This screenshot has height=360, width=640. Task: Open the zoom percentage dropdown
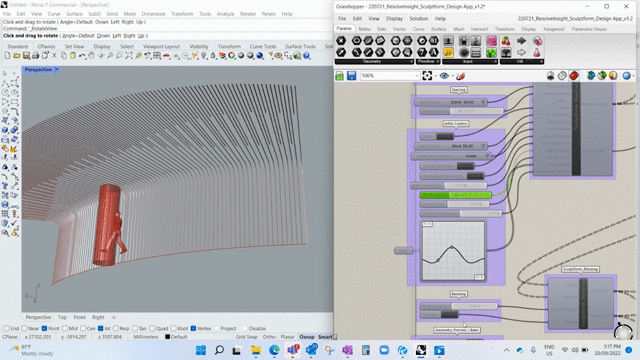click(x=417, y=76)
